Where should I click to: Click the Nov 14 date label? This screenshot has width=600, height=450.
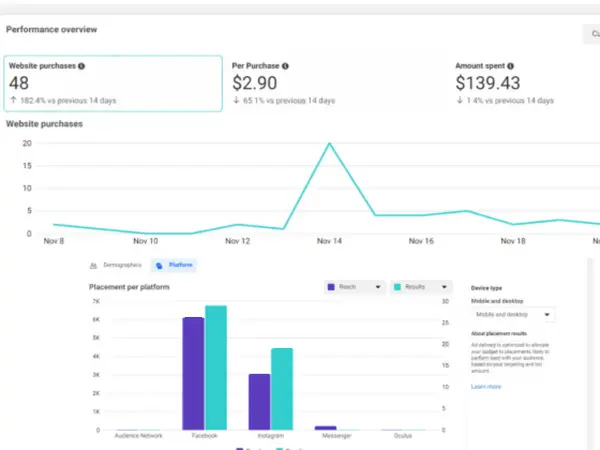(x=329, y=241)
